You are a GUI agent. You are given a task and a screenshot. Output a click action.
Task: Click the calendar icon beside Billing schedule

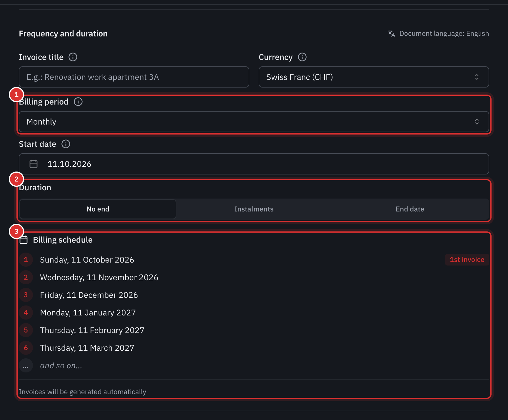(24, 240)
